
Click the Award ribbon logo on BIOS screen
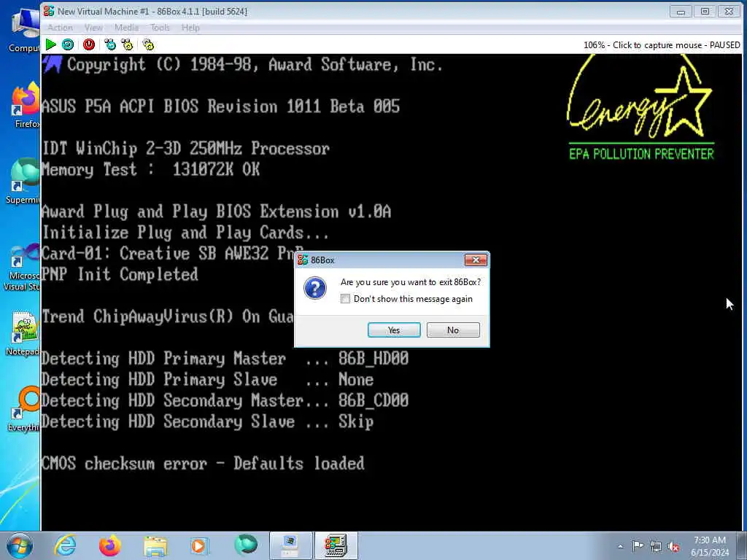53,64
